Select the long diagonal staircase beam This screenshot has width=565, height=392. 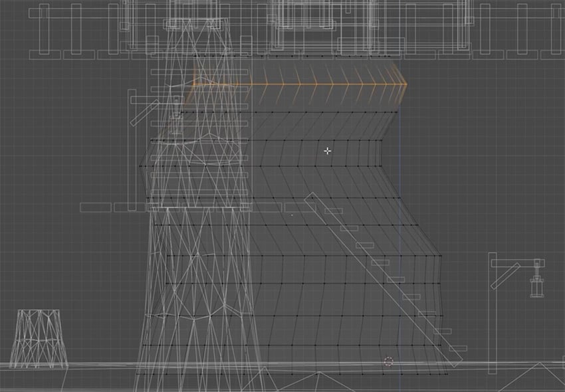point(384,280)
